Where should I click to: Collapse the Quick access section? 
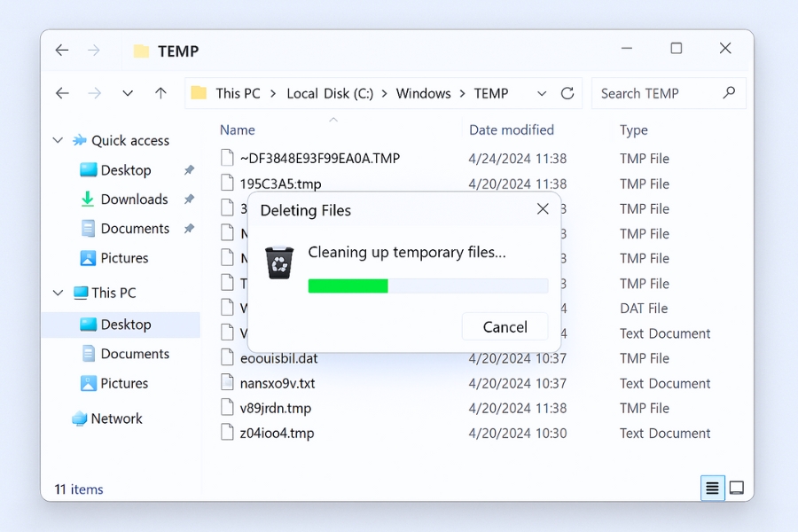59,140
